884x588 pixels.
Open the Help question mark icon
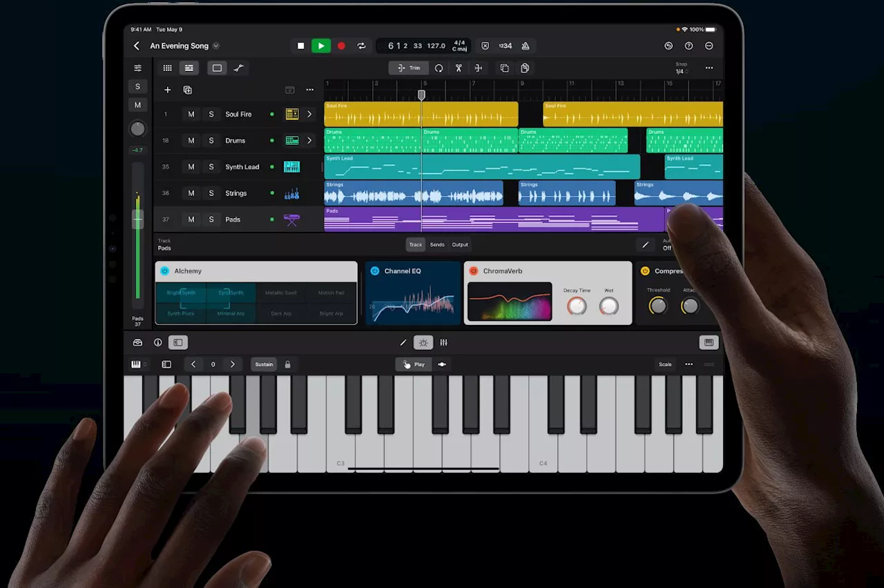(x=689, y=46)
